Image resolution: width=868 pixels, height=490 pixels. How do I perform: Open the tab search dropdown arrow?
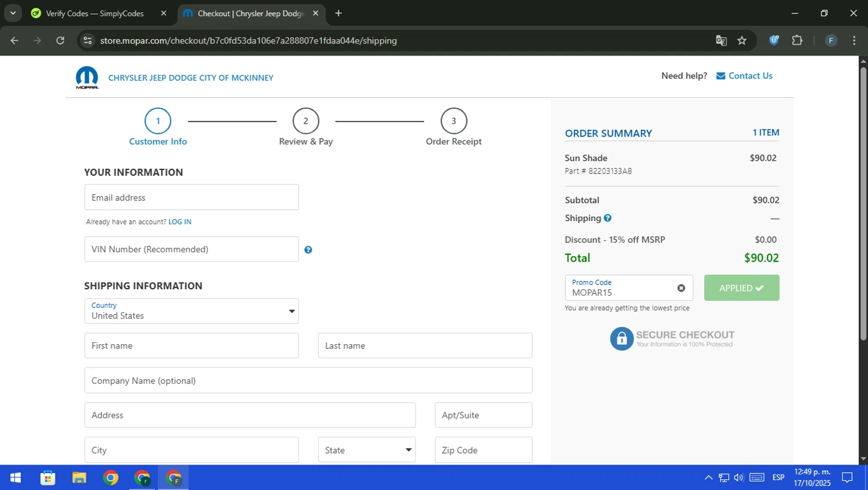click(x=13, y=13)
